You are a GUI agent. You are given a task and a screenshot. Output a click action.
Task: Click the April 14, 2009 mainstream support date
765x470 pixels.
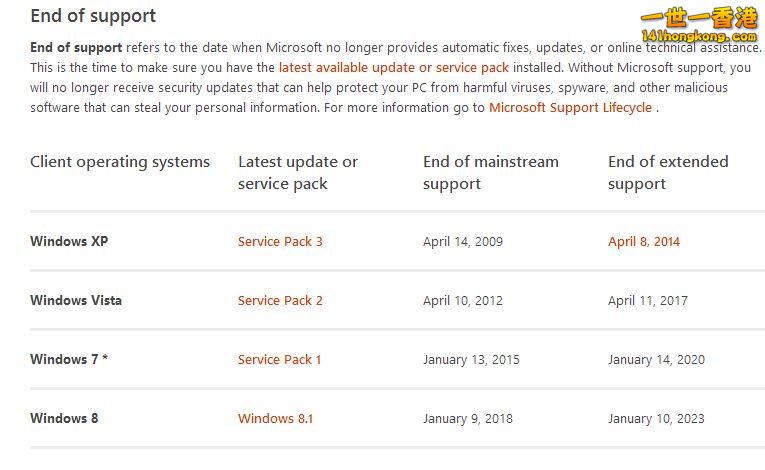[x=462, y=242]
